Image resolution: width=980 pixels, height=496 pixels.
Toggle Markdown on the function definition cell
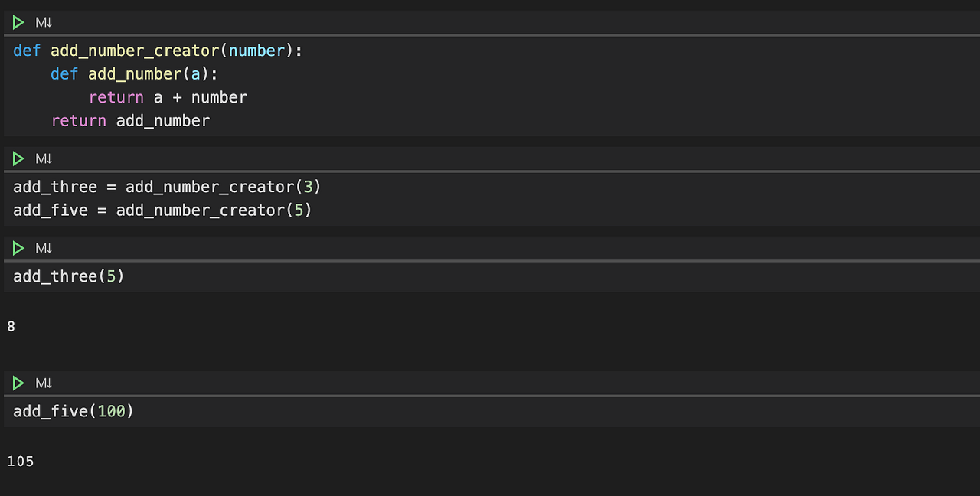[44, 23]
